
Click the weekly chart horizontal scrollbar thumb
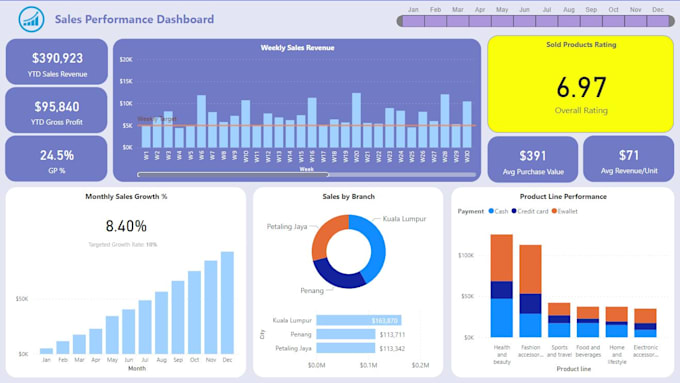(233, 175)
